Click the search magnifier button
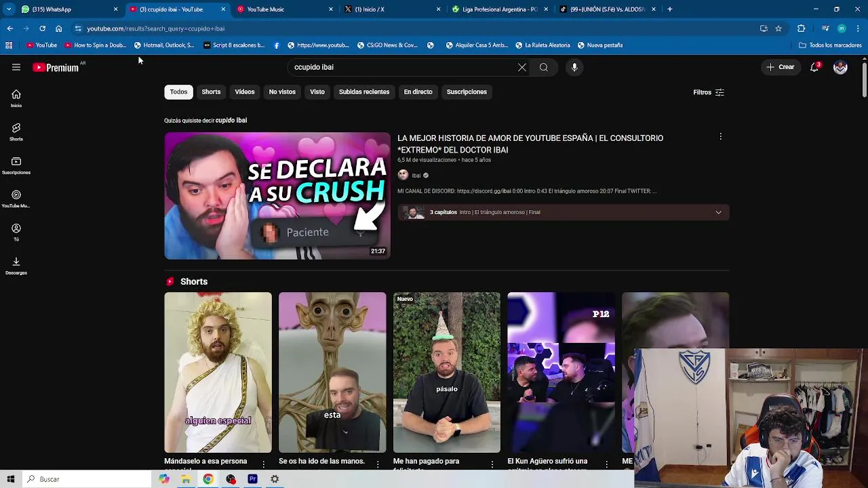This screenshot has width=868, height=488. (x=544, y=67)
